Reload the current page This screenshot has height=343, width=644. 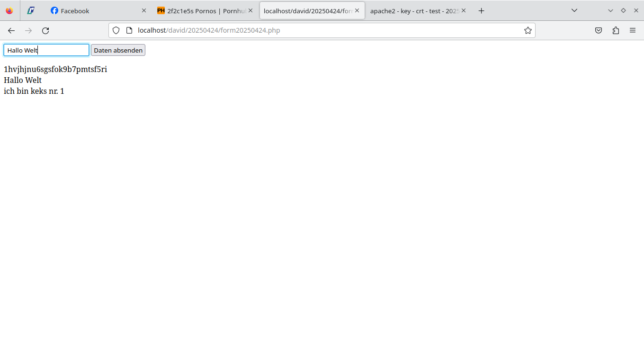[x=45, y=31]
